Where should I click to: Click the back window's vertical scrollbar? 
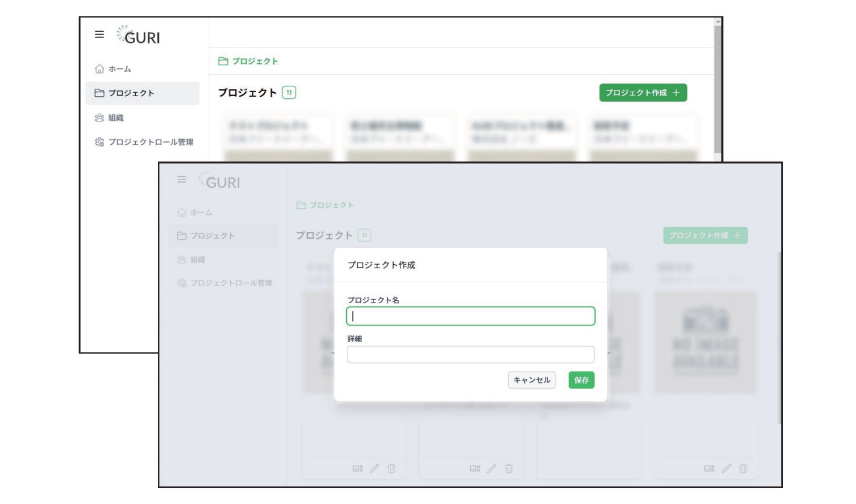click(x=717, y=85)
